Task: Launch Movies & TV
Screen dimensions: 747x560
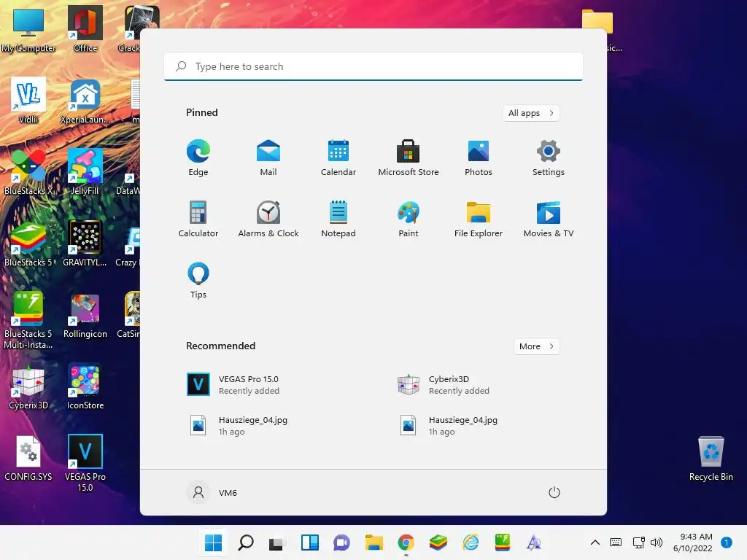Action: point(549,219)
